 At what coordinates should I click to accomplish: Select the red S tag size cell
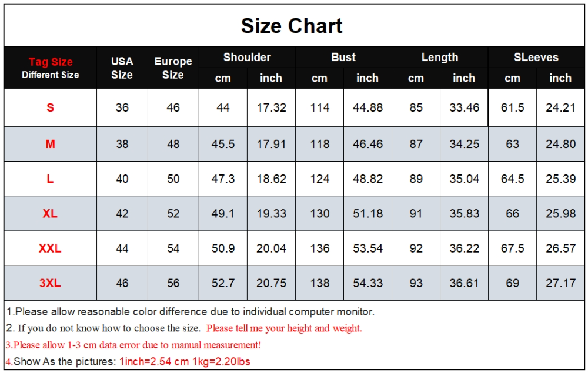pyautogui.click(x=50, y=107)
